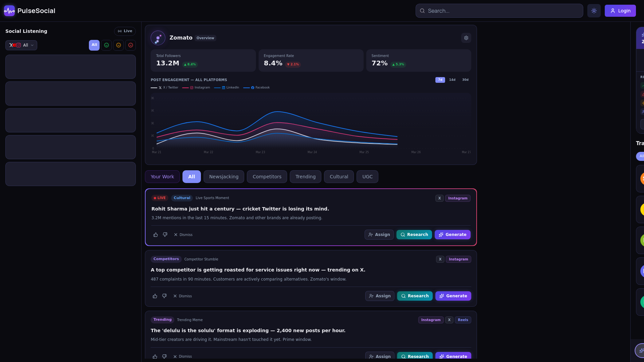Toggle LinkedIn legend series
This screenshot has height=362, width=644.
[x=227, y=87]
